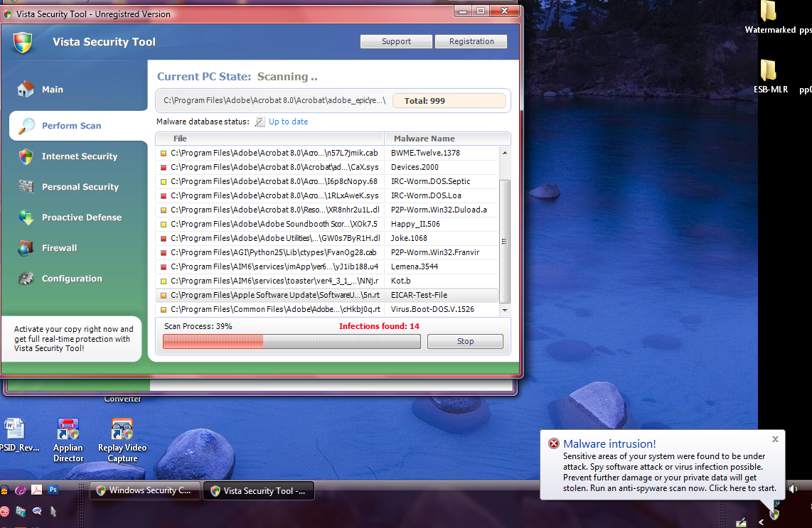Click the red error icon in the balloon

pyautogui.click(x=554, y=443)
